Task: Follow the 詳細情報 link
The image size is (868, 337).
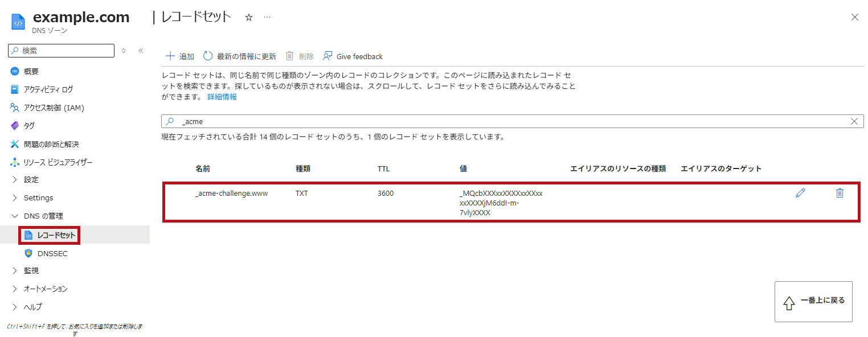Action: tap(222, 97)
